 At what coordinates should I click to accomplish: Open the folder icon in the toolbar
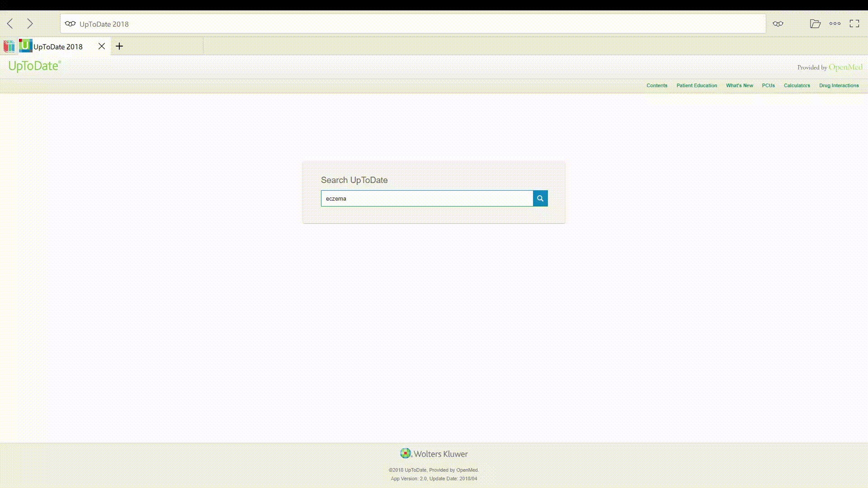pos(816,23)
